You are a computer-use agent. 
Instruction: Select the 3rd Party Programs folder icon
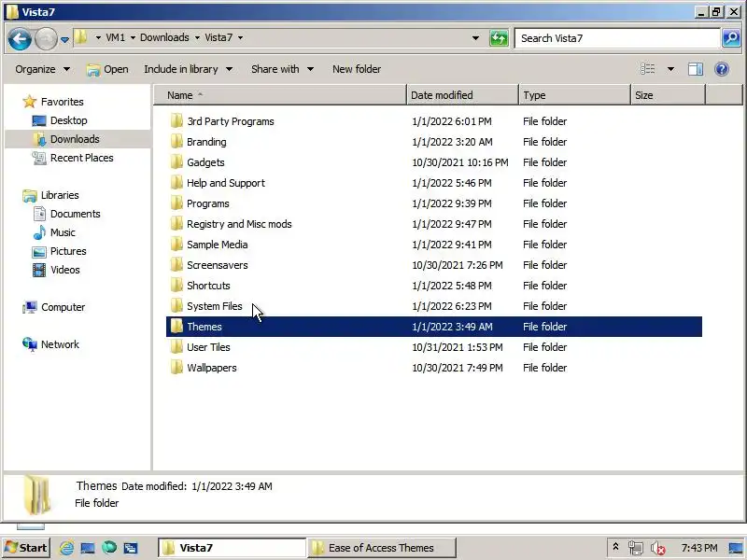(176, 121)
